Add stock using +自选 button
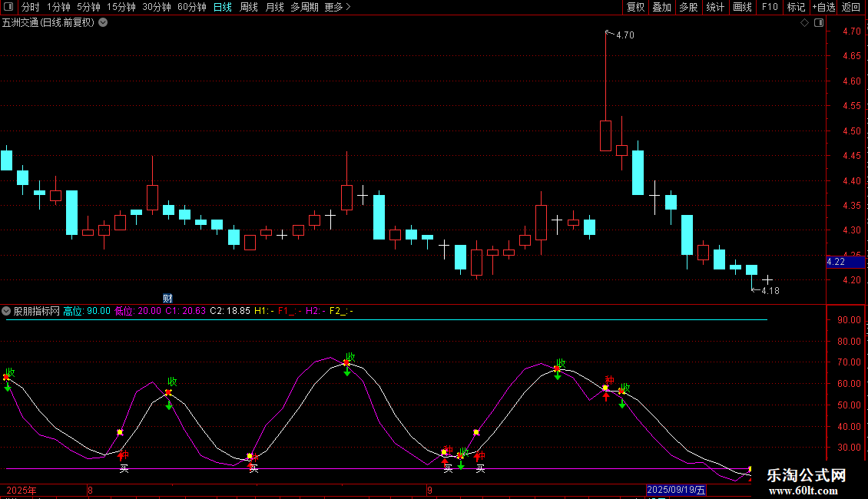Image resolution: width=868 pixels, height=499 pixels. 823,7
